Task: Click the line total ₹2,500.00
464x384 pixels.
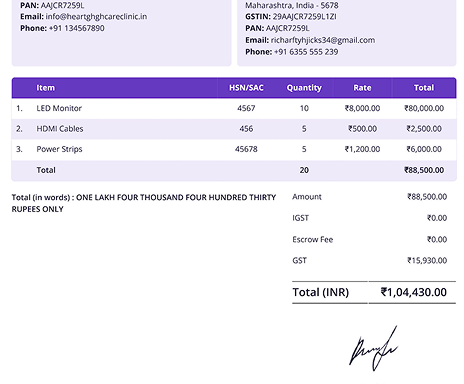Action: 424,129
